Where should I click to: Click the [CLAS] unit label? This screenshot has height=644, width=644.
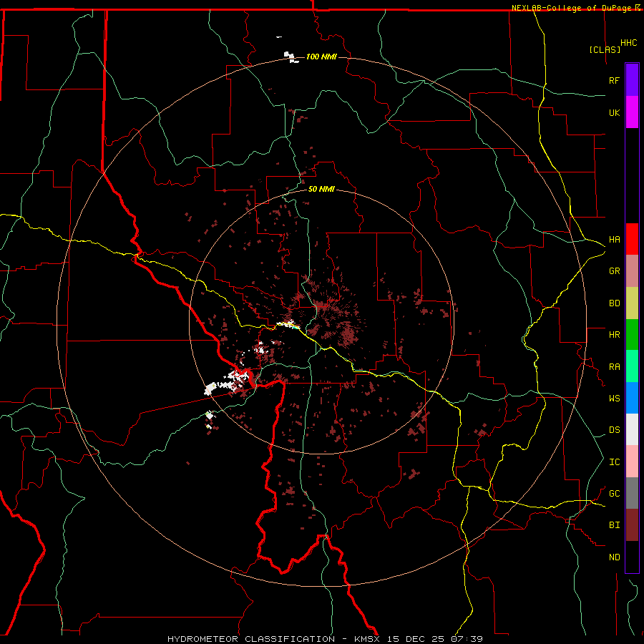605,49
